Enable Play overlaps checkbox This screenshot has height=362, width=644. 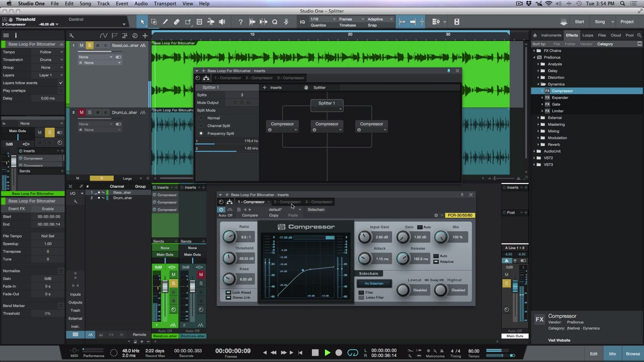coord(61,90)
